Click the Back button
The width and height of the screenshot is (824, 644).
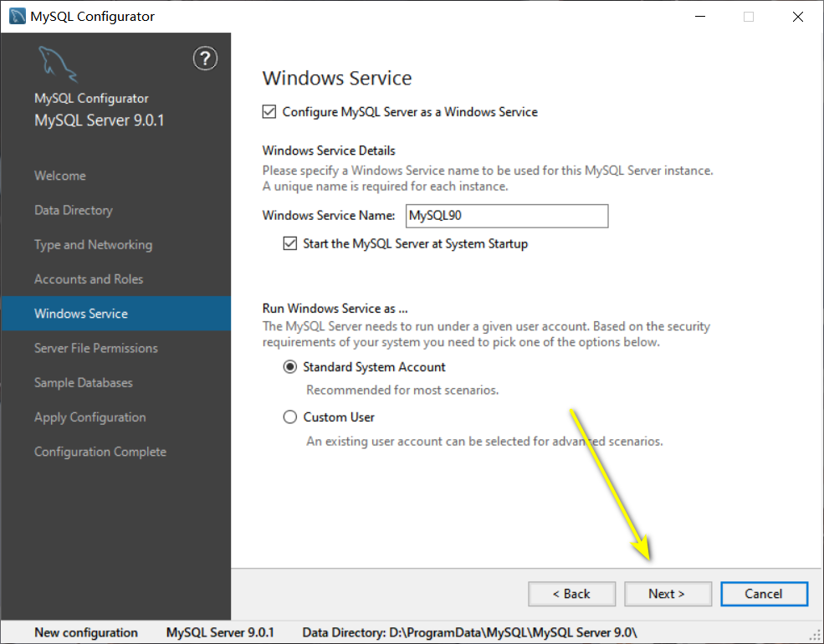pyautogui.click(x=571, y=594)
